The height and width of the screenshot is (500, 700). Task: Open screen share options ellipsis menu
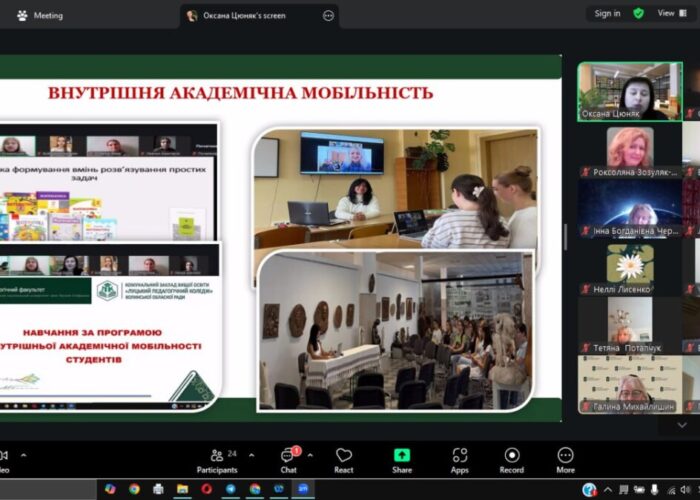tap(328, 15)
